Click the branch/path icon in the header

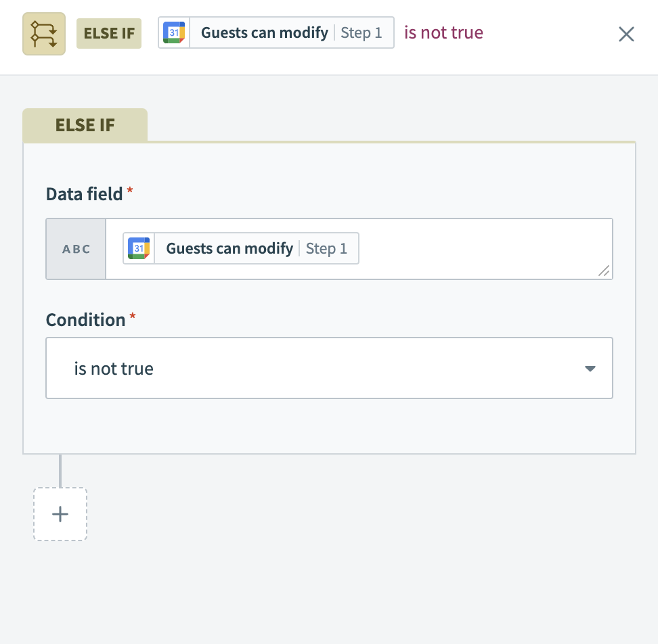(43, 32)
